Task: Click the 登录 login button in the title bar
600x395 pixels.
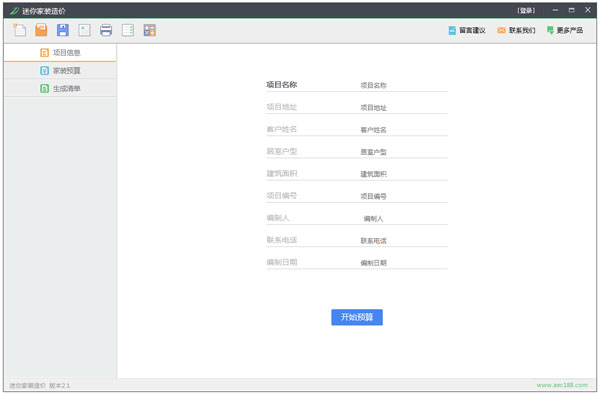Action: [x=526, y=11]
